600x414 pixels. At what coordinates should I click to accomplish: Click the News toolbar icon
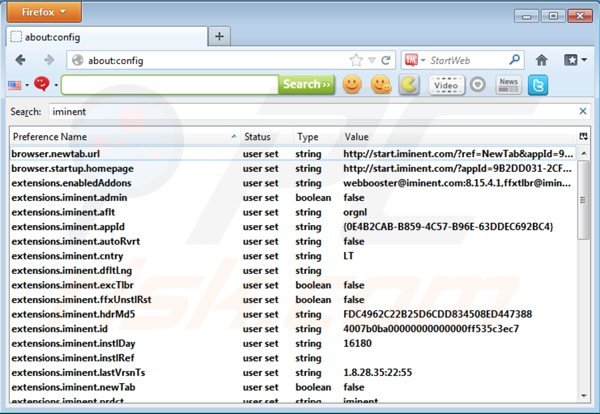point(508,85)
